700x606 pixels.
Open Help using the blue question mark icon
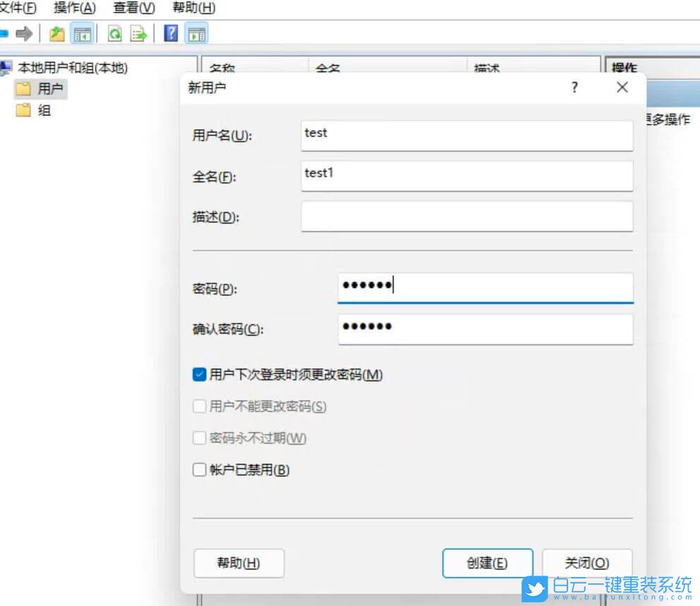(170, 33)
